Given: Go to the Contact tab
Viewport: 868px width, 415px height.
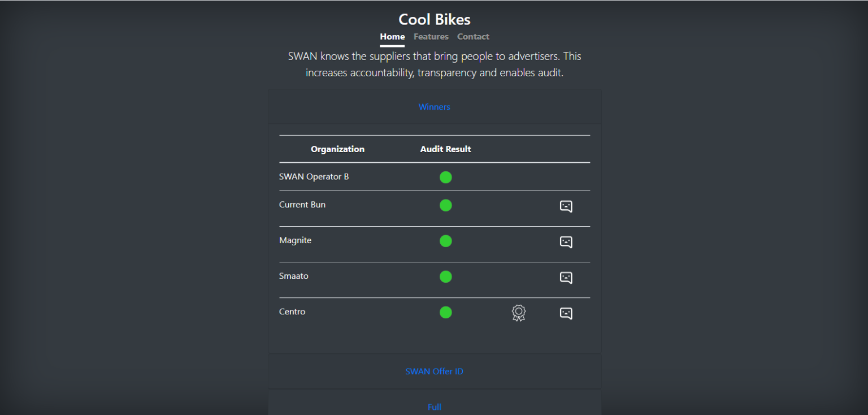Looking at the screenshot, I should point(473,37).
